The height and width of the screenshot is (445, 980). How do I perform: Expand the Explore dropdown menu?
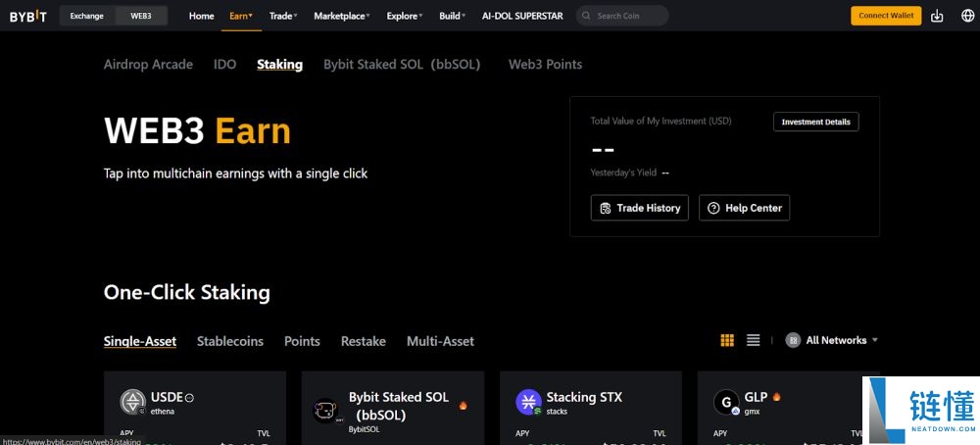coord(405,17)
